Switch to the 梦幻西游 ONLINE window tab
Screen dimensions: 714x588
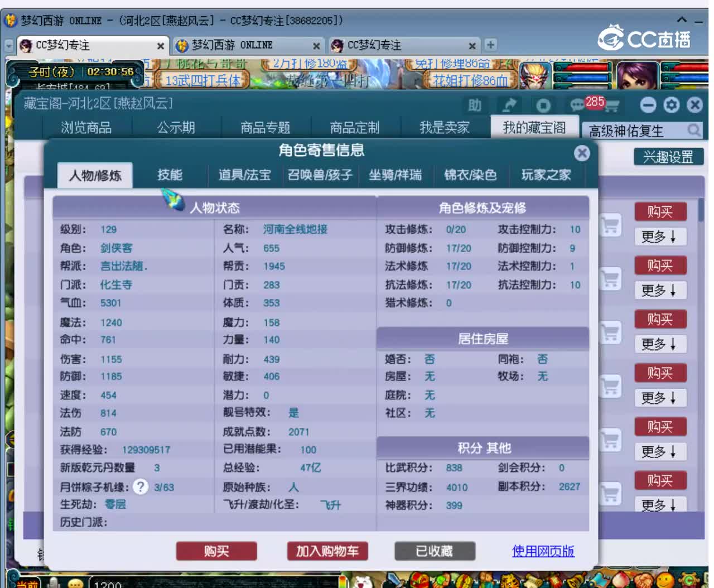click(248, 45)
